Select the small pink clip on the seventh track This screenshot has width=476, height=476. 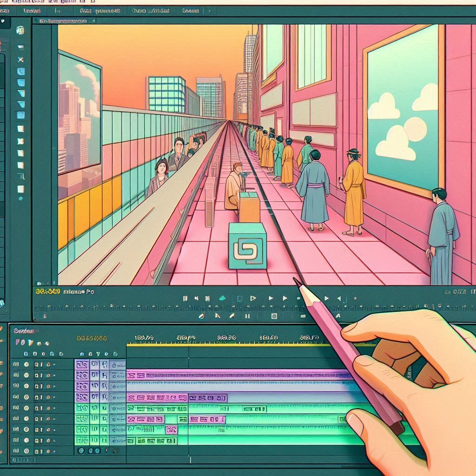click(172, 430)
